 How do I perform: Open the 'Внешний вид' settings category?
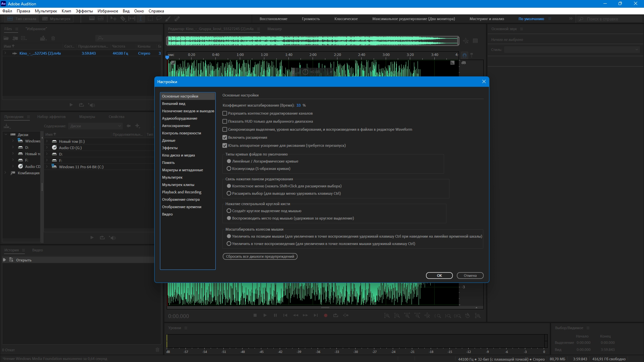tap(173, 104)
